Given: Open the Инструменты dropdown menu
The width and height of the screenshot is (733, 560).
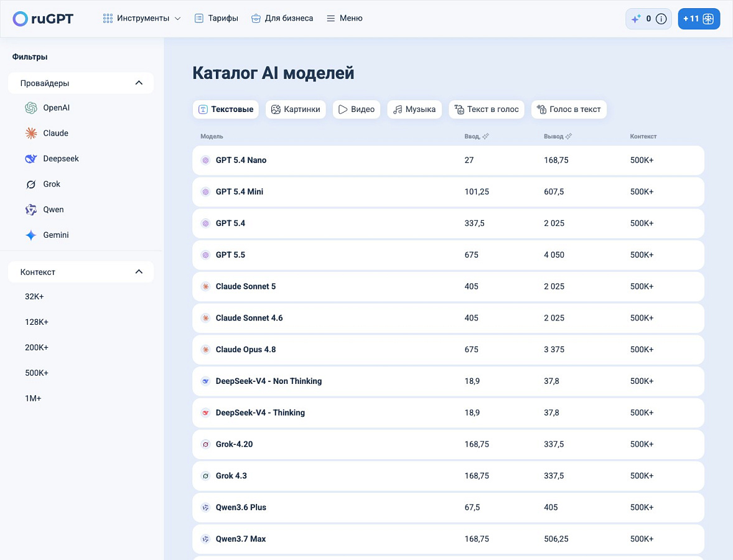Looking at the screenshot, I should click(x=142, y=18).
